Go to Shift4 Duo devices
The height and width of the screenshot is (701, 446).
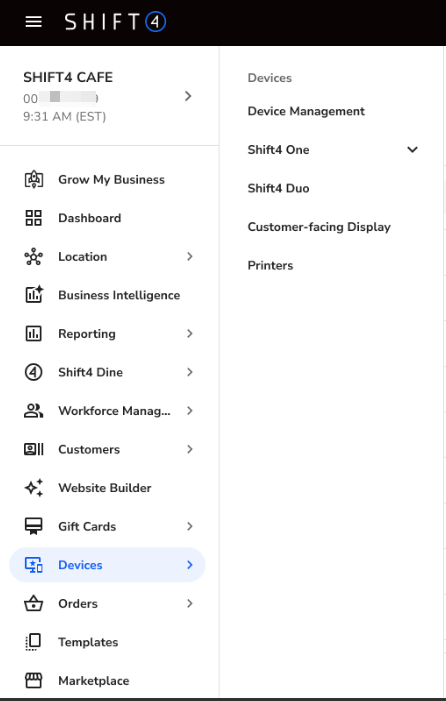tap(278, 188)
